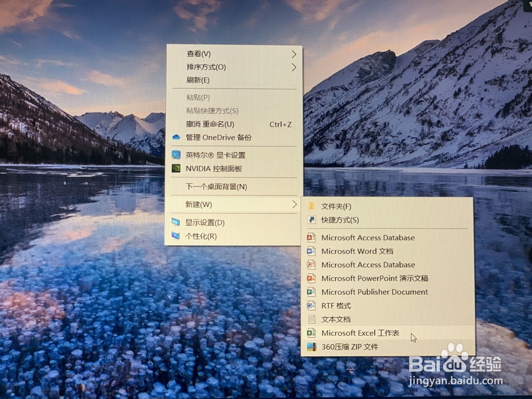Viewport: 532px width, 399px height.
Task: Create new 文本文档
Action: pyautogui.click(x=387, y=319)
